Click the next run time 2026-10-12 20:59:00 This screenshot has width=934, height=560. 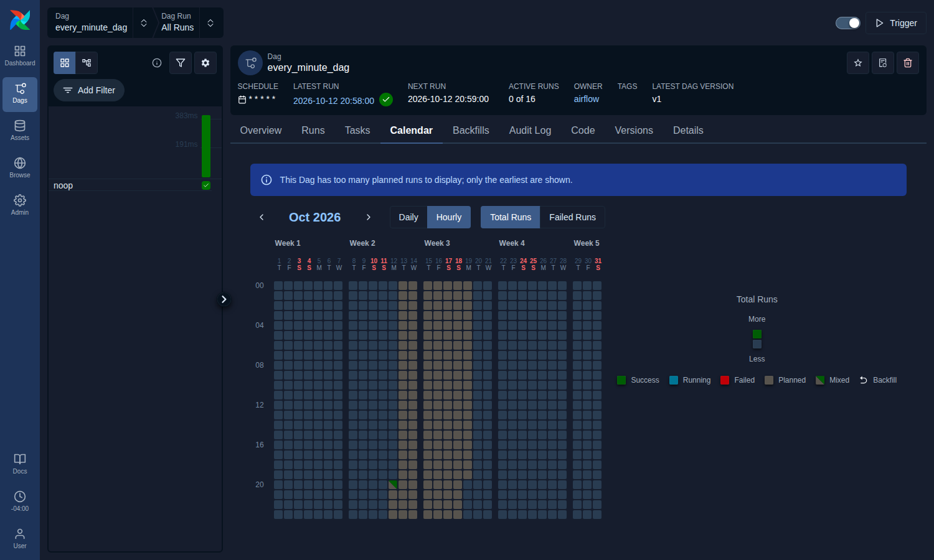[x=448, y=99]
